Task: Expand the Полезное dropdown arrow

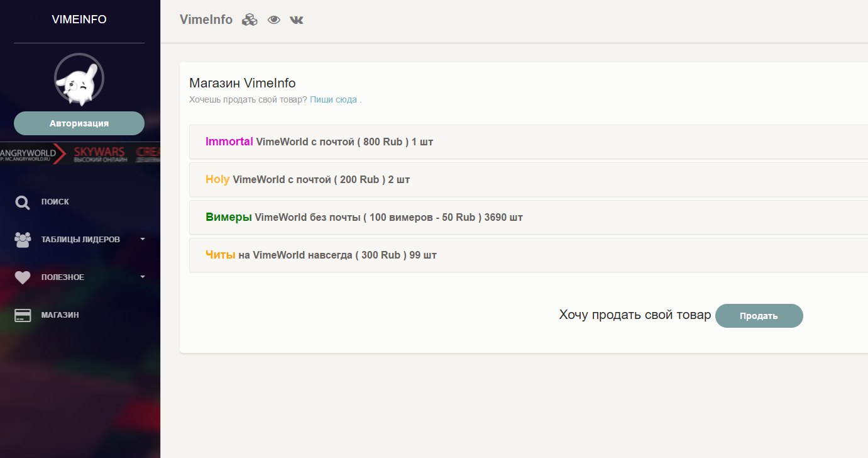Action: click(143, 277)
